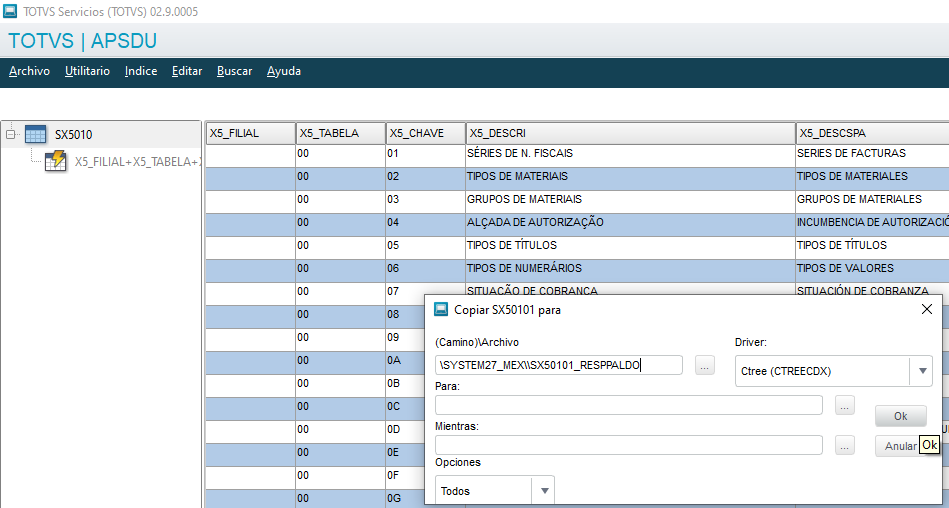
Task: Select X5_CHAVE cell 08
Action: [406, 317]
